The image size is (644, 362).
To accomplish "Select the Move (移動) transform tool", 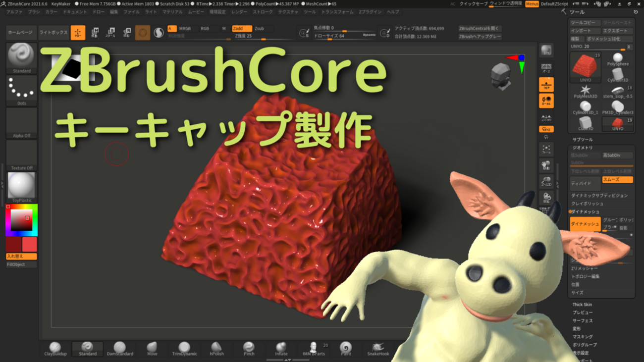I will 94,33.
